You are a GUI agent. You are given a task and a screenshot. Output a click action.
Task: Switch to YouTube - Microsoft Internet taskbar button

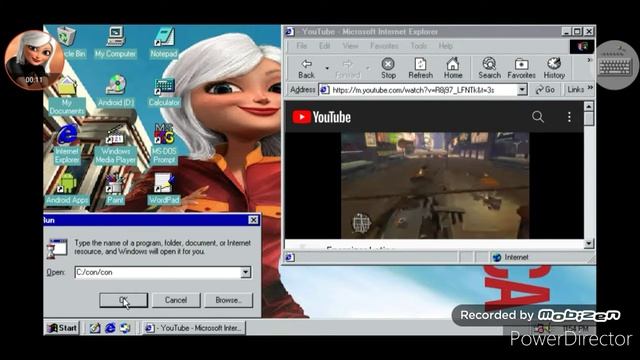[x=194, y=328]
